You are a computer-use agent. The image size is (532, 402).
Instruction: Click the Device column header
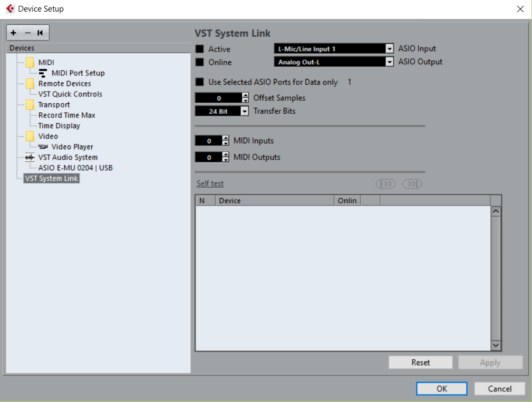point(275,201)
